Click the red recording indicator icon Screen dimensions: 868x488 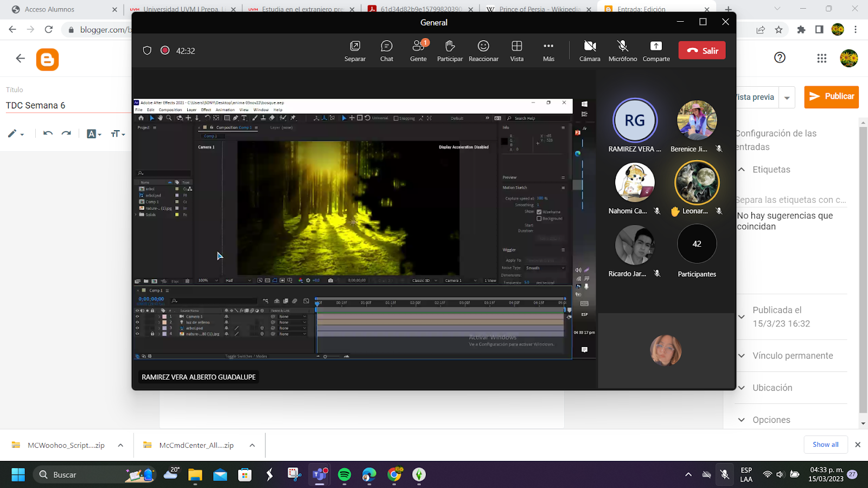coord(165,50)
